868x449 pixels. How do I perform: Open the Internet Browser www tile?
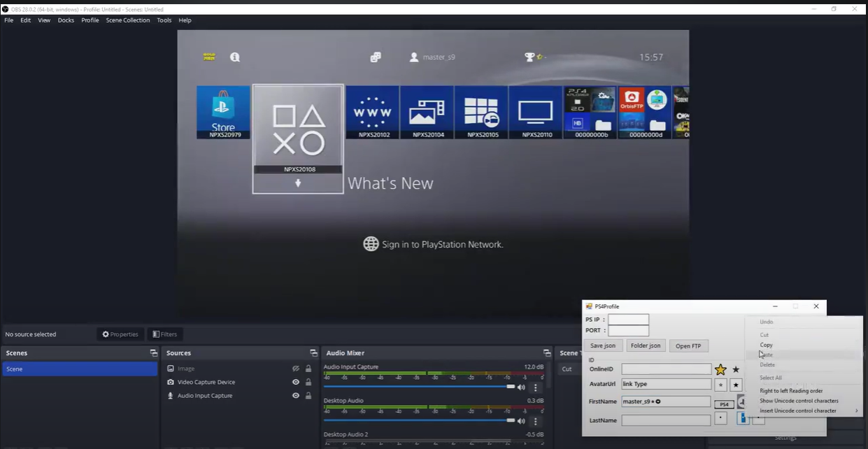point(373,112)
